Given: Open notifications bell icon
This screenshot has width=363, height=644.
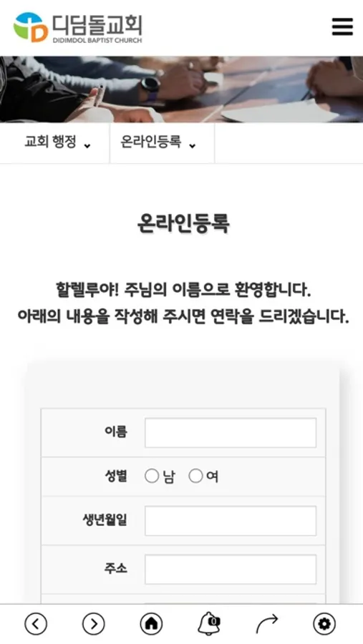Looking at the screenshot, I should pyautogui.click(x=209, y=624).
